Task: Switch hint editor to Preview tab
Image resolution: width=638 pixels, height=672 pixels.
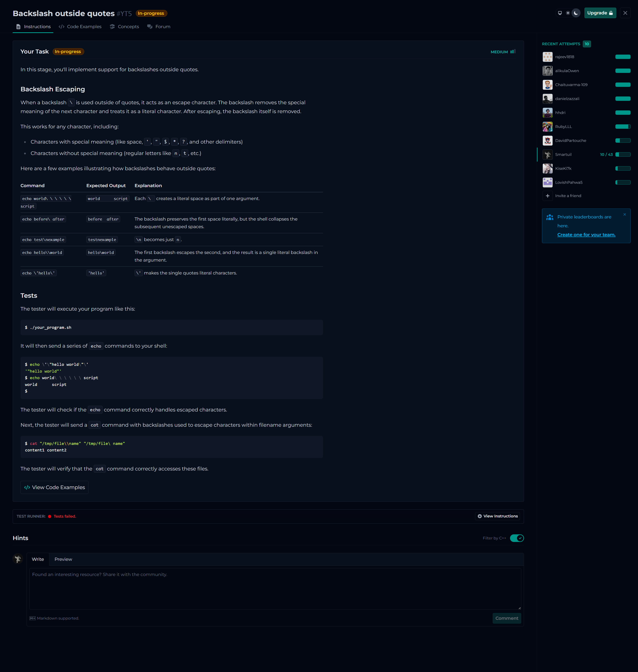Action: (x=63, y=559)
